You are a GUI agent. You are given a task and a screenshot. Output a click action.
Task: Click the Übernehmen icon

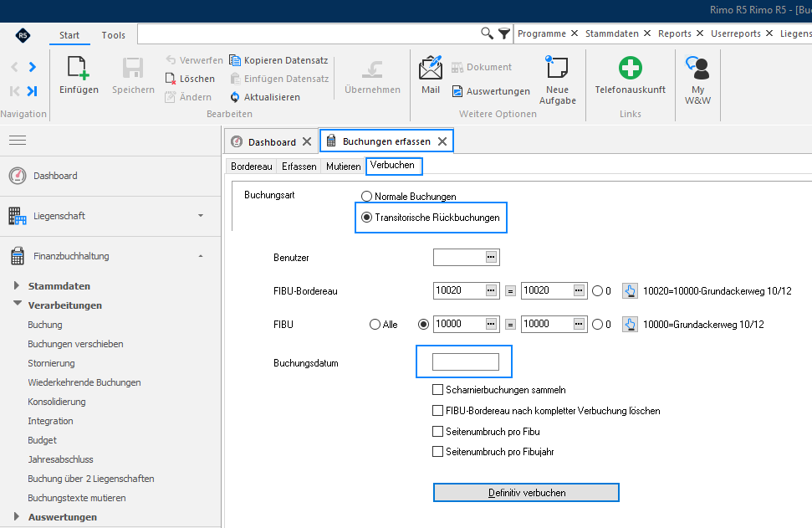[x=372, y=69]
